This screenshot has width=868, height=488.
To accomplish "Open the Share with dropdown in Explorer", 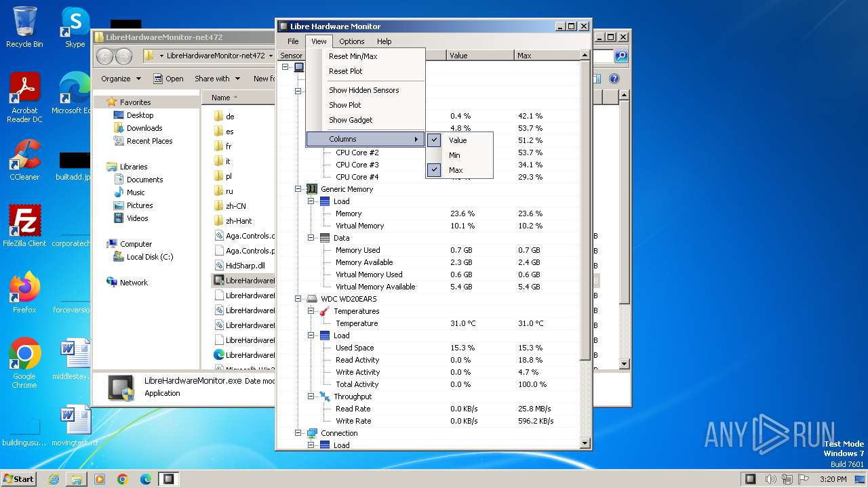I will click(217, 79).
